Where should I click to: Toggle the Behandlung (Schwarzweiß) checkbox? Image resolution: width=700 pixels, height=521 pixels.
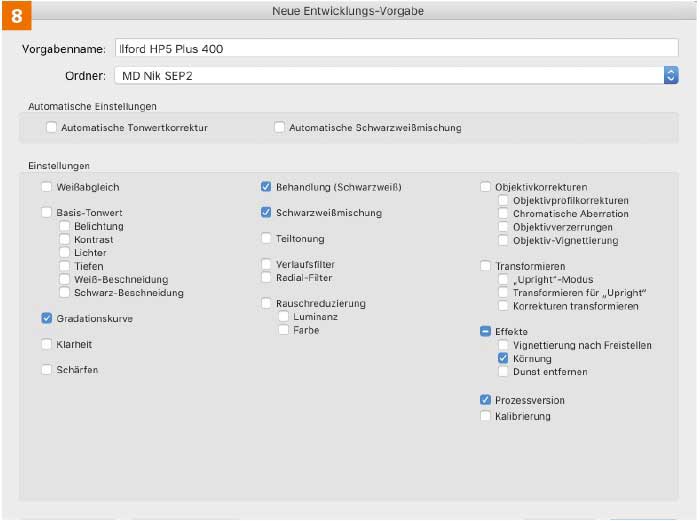266,187
